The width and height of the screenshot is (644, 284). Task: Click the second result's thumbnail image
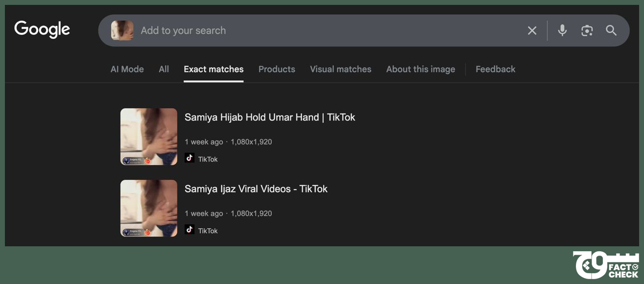[149, 208]
